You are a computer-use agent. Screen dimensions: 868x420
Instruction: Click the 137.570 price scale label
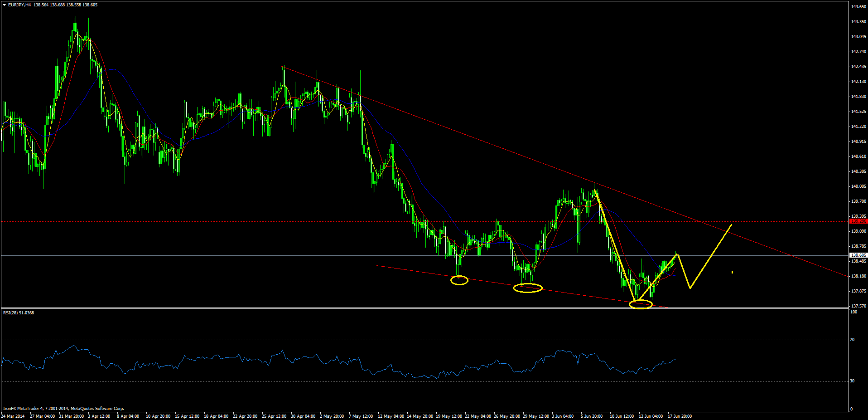click(x=858, y=306)
